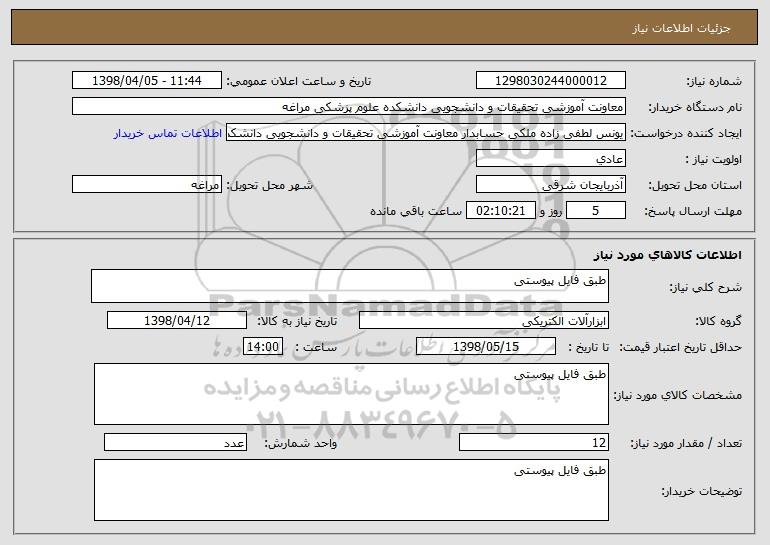
Task: Click the تاریخ نیاز به کالا field 1398/04/12
Action: [x=177, y=321]
